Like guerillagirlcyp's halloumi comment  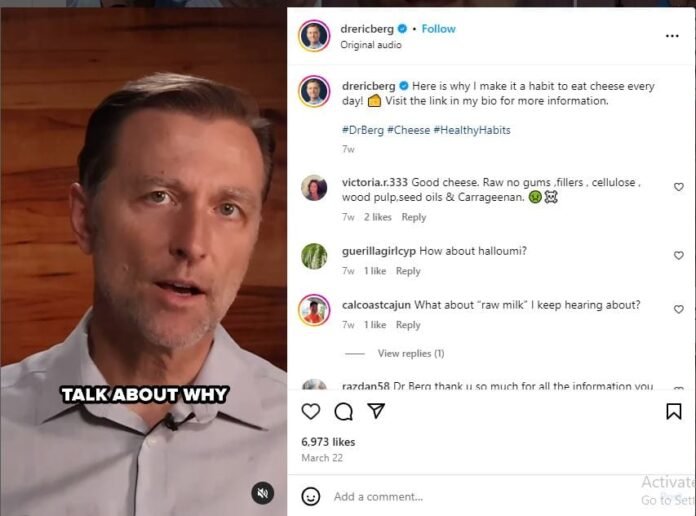tap(678, 255)
